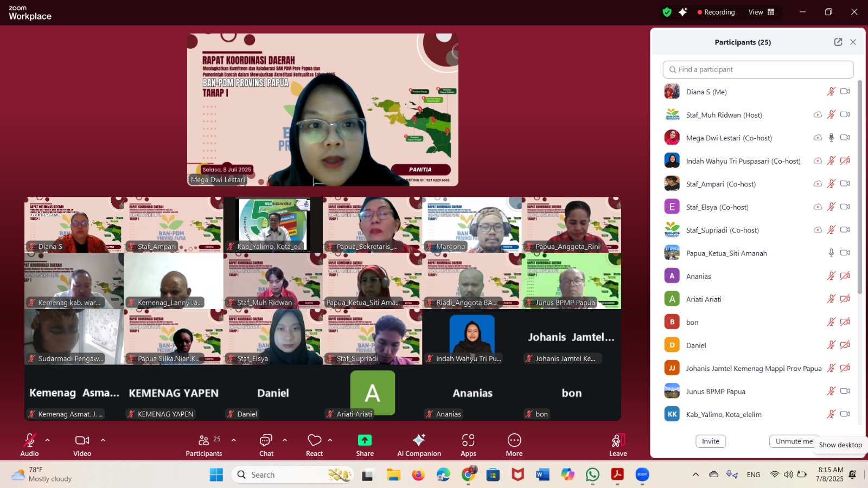
Task: Click the React heart icon
Action: coord(314,440)
